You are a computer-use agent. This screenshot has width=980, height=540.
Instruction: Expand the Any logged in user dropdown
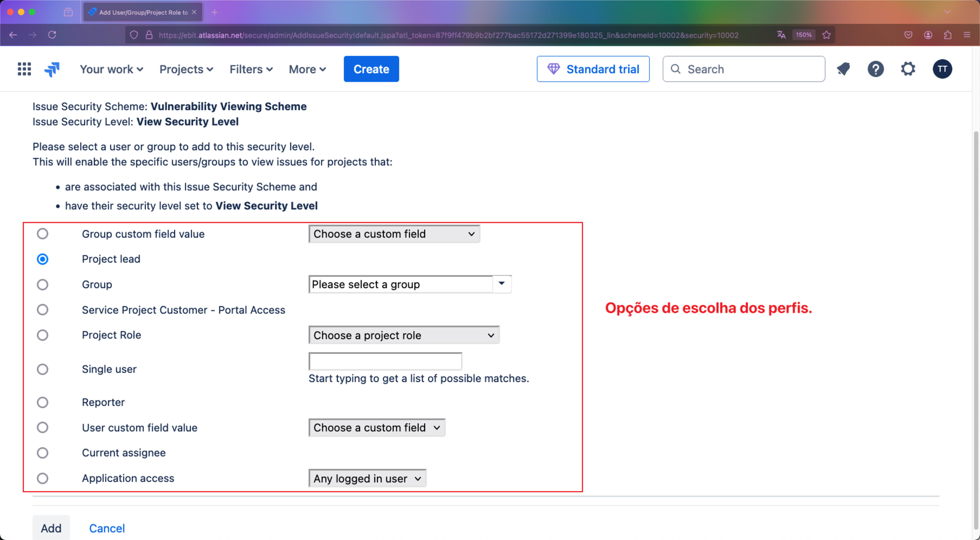(367, 478)
